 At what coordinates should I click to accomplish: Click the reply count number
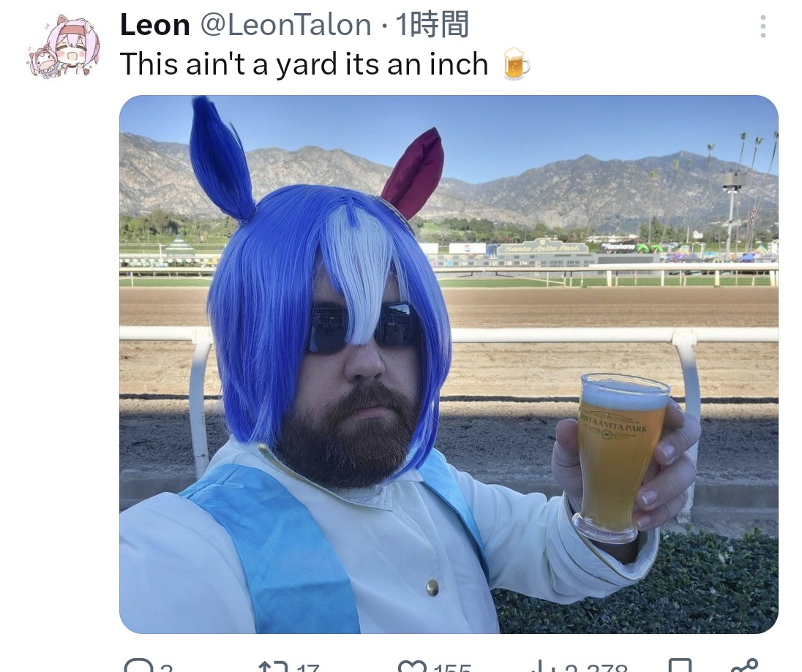(166, 668)
